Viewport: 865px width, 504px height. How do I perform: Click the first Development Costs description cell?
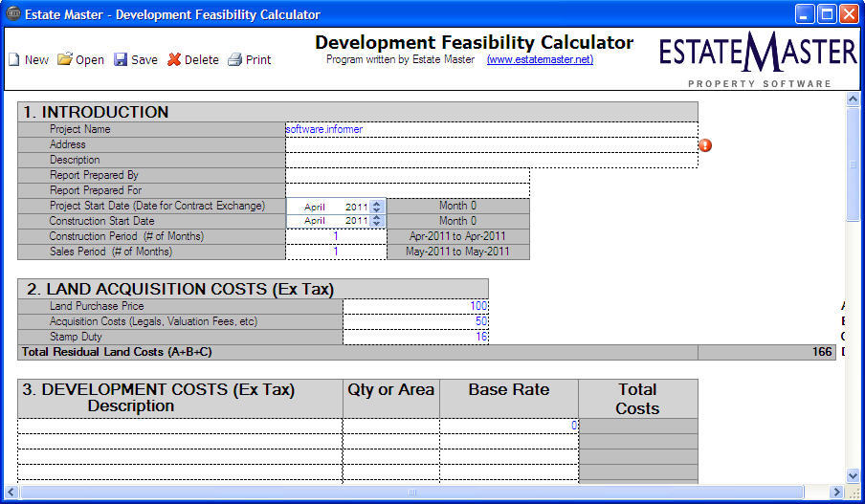pos(180,426)
